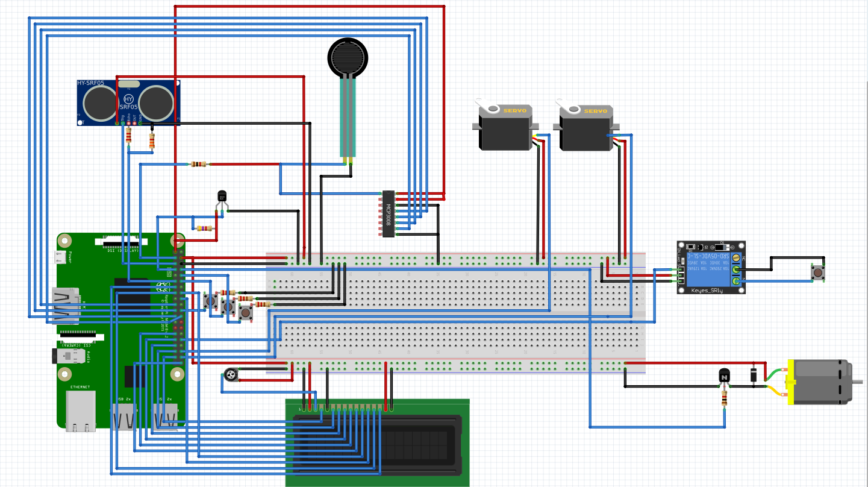This screenshot has width=868, height=487.
Task: Select the right resistor under the HY-SRF05
Action: [x=151, y=141]
